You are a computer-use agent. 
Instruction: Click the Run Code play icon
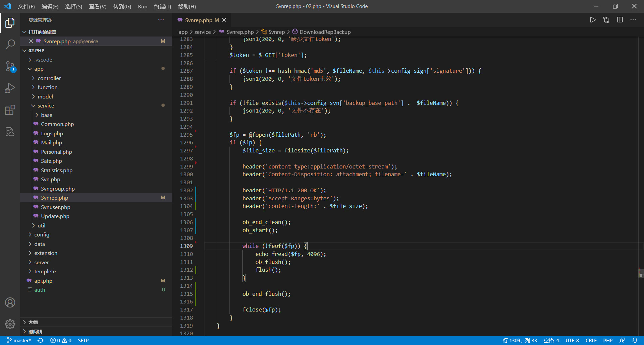click(x=593, y=20)
